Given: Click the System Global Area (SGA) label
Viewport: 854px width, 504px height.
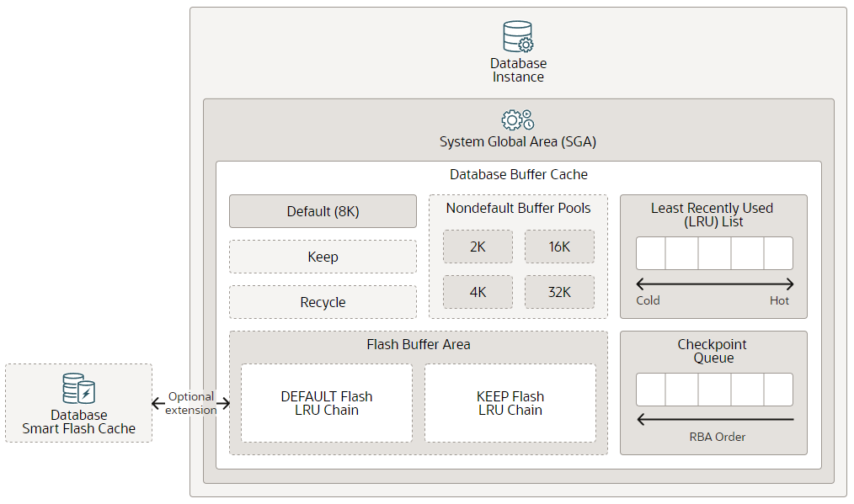Looking at the screenshot, I should click(x=518, y=141).
